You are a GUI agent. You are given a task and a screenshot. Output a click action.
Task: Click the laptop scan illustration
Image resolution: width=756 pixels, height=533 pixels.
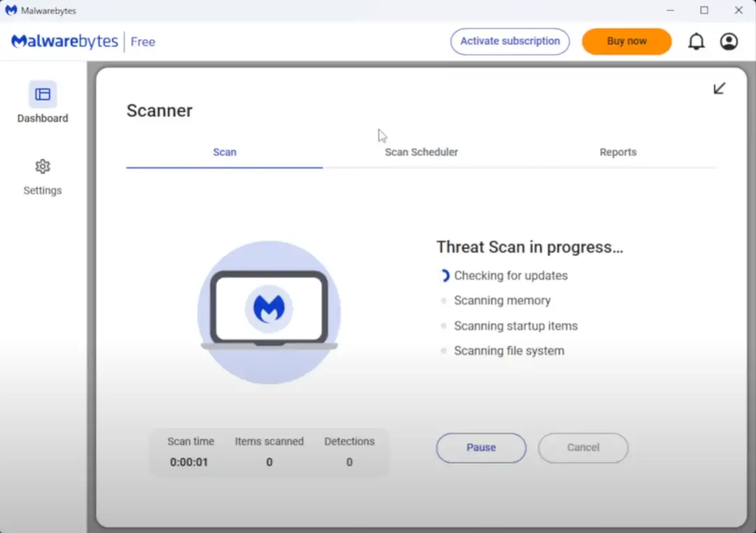coord(269,311)
